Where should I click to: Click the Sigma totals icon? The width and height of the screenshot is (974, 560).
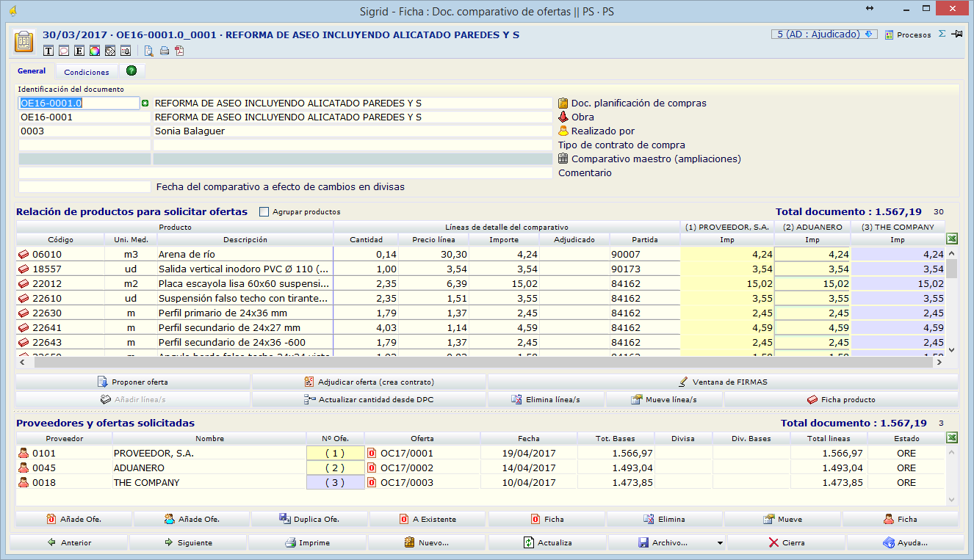(x=942, y=34)
